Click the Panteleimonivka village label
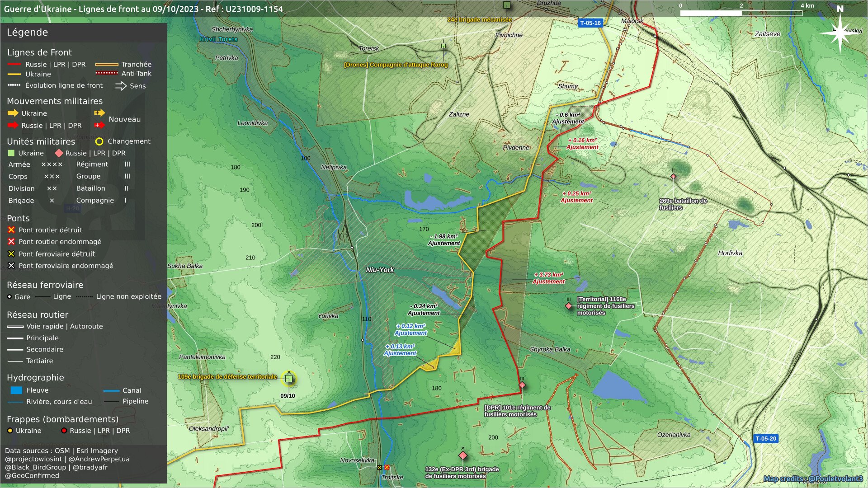 coord(202,357)
